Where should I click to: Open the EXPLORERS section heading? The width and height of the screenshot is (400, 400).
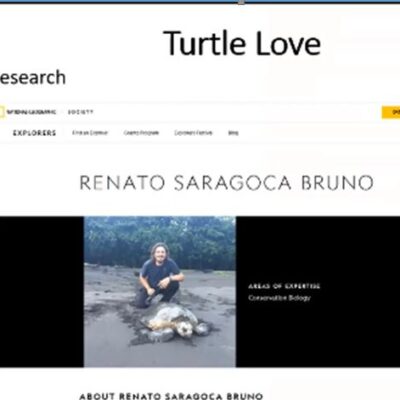point(34,133)
